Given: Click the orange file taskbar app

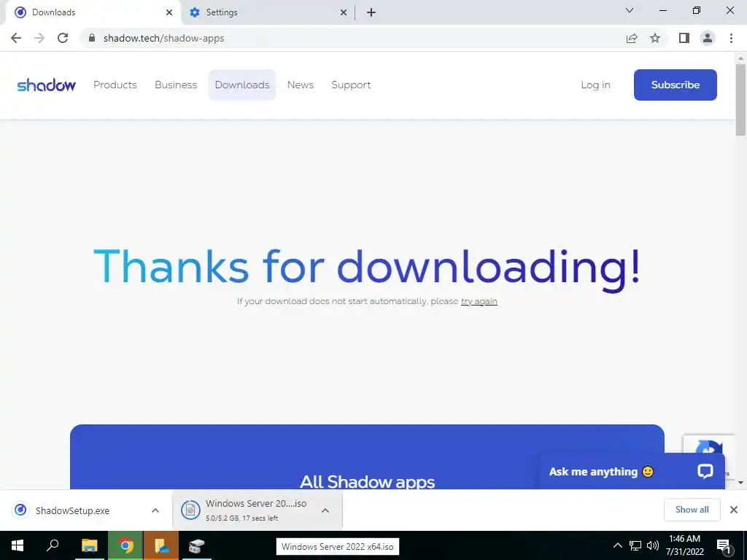Looking at the screenshot, I should coord(161,545).
